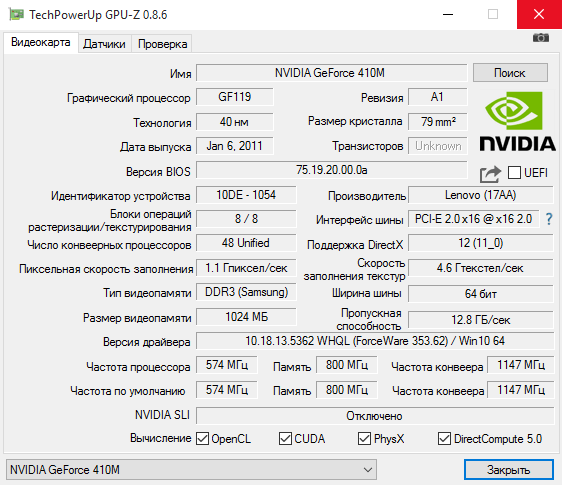This screenshot has height=485, width=562.
Task: Click the 1.1 Гпиксел/сек pixel fillrate field
Action: pyautogui.click(x=246, y=268)
